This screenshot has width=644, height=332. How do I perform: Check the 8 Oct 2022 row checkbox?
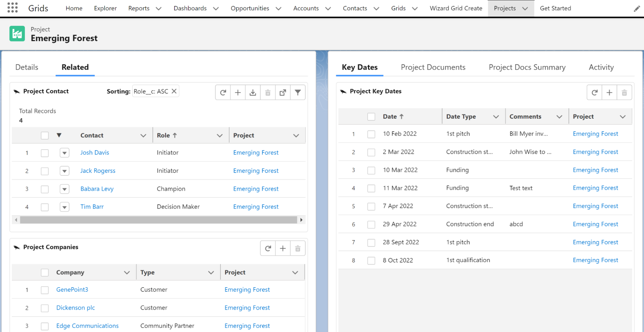point(371,261)
